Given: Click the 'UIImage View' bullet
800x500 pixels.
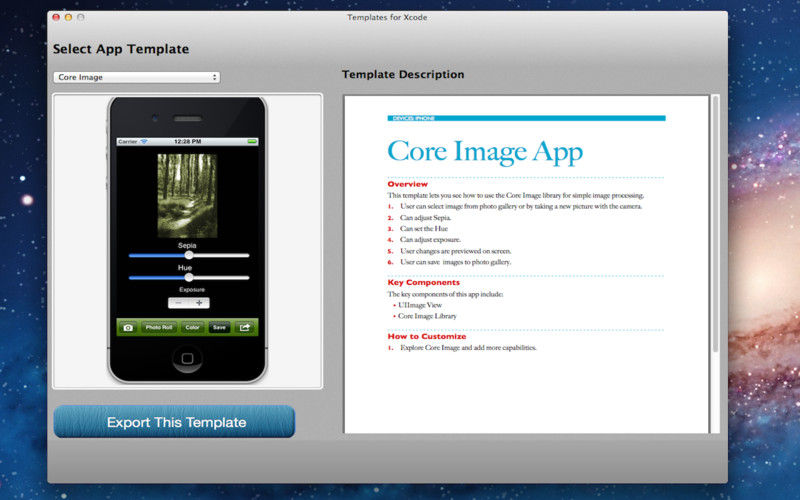Looking at the screenshot, I should click(x=420, y=305).
